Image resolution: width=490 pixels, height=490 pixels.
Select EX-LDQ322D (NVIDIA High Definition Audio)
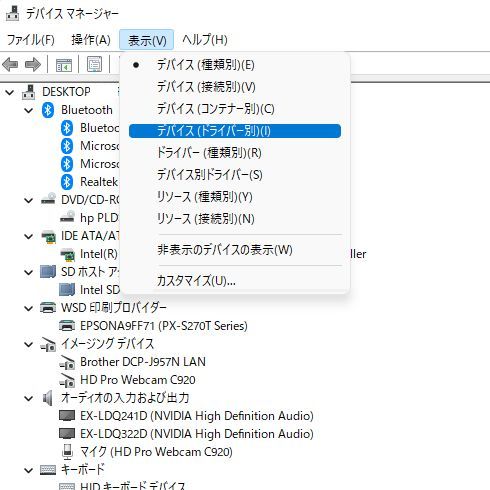tap(197, 434)
